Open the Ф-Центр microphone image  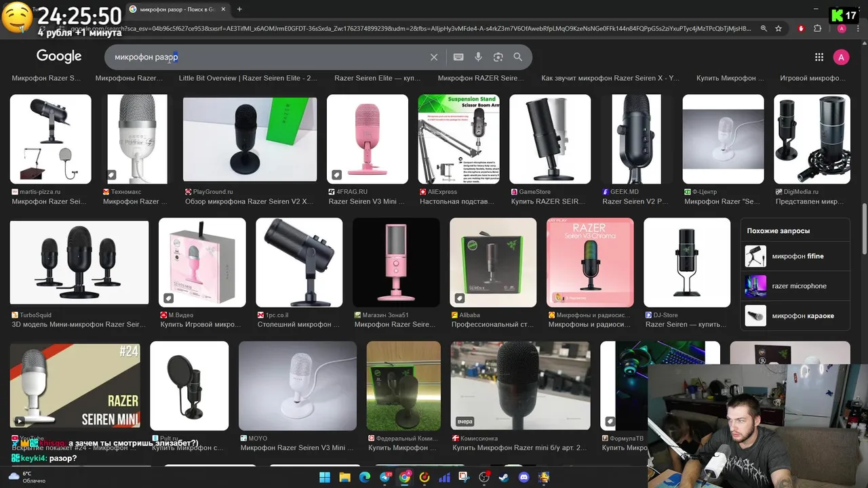723,139
